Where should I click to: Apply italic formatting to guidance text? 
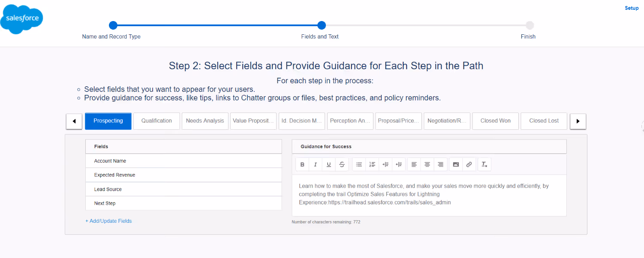[x=315, y=164]
